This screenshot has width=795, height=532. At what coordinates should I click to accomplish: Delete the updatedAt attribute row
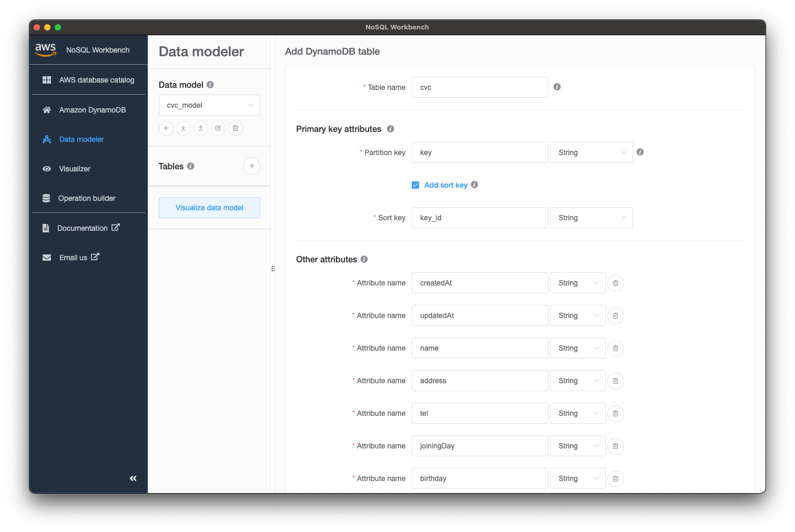tap(616, 316)
